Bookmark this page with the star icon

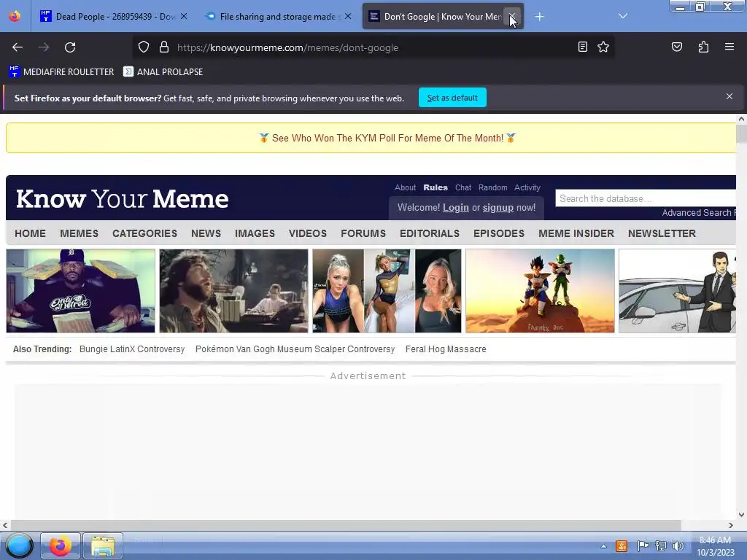[x=603, y=47]
